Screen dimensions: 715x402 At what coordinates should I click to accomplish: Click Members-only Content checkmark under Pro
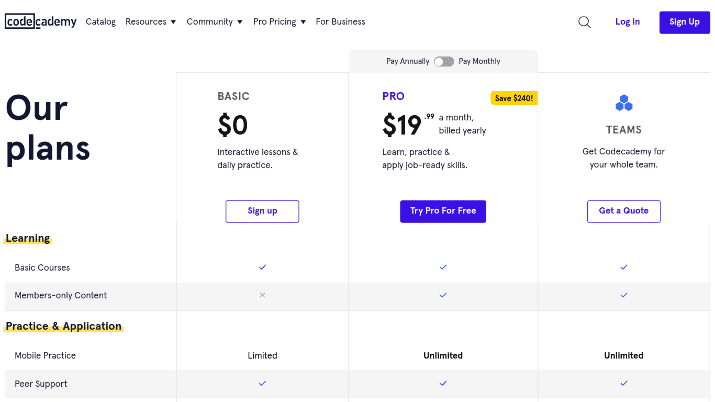pos(443,295)
